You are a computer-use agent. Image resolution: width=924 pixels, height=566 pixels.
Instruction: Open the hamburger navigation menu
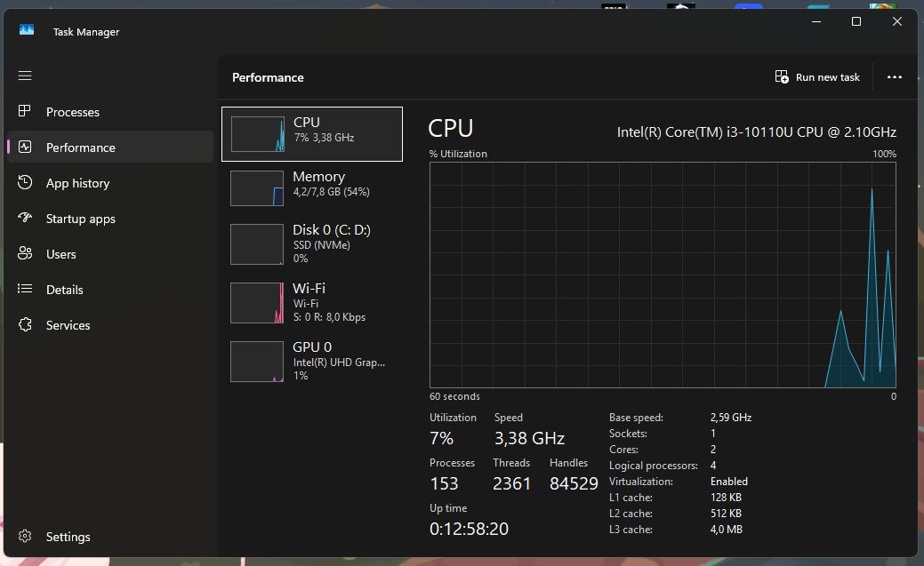25,76
